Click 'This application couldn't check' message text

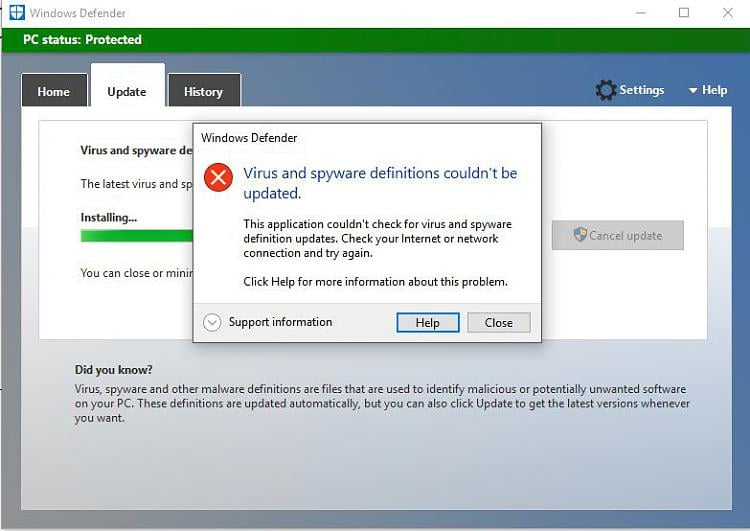point(377,238)
